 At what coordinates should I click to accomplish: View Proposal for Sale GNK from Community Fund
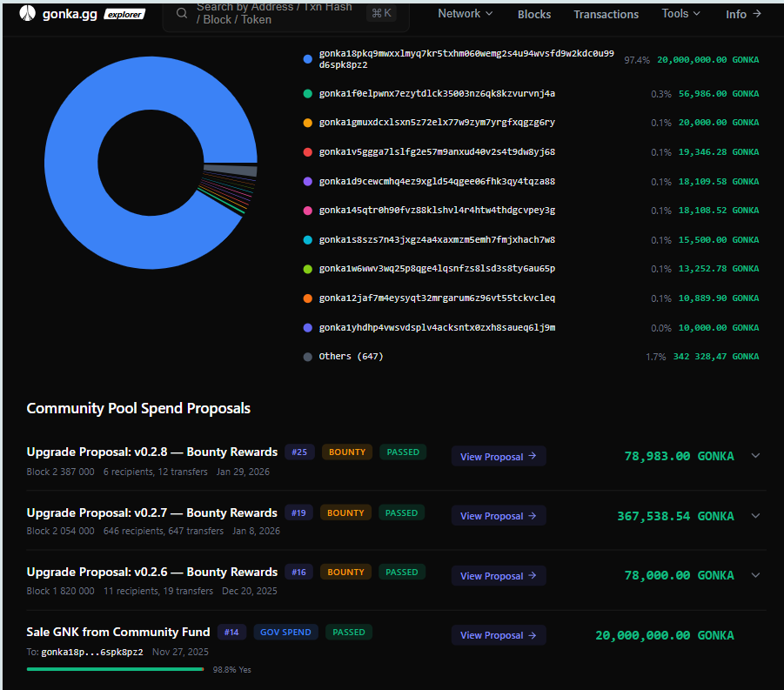click(x=498, y=636)
